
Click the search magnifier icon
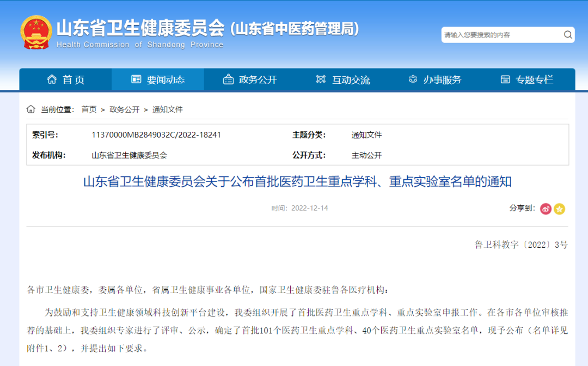(x=567, y=35)
